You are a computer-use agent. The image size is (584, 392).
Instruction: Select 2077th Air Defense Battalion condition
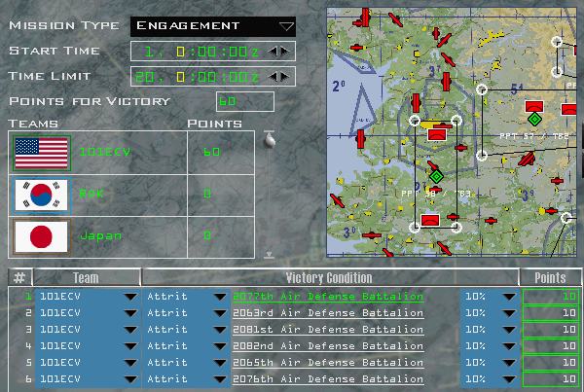coord(327,297)
